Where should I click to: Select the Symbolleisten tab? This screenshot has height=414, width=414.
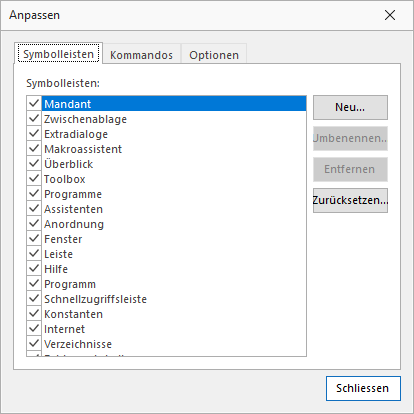pos(58,54)
